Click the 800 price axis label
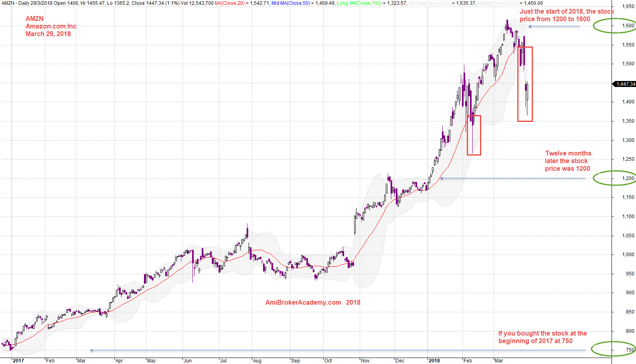The image size is (636, 364). (630, 331)
